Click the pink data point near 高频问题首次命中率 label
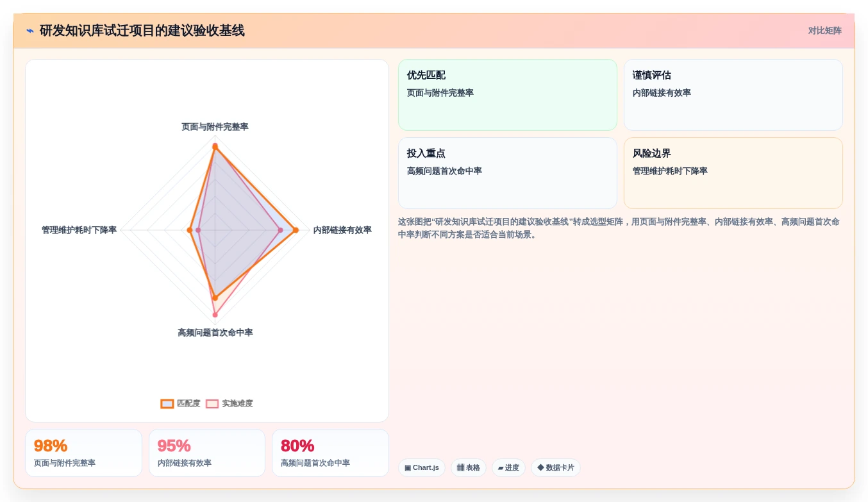 pos(215,315)
